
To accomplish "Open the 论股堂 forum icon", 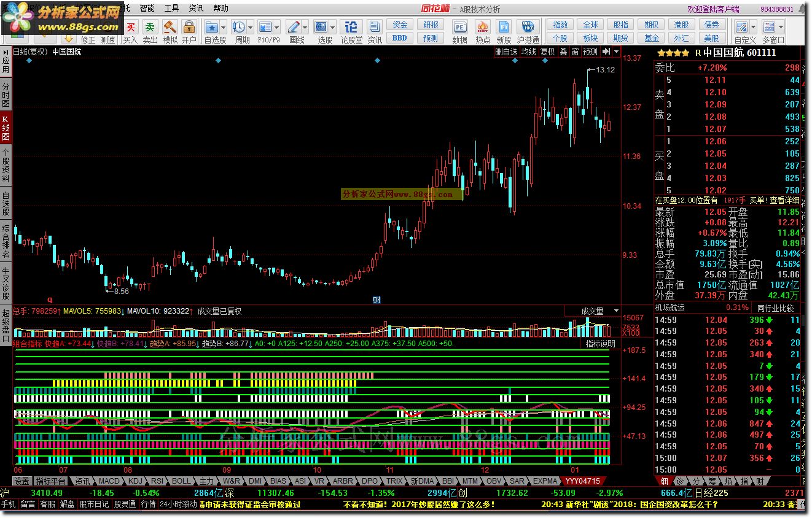I will (351, 27).
